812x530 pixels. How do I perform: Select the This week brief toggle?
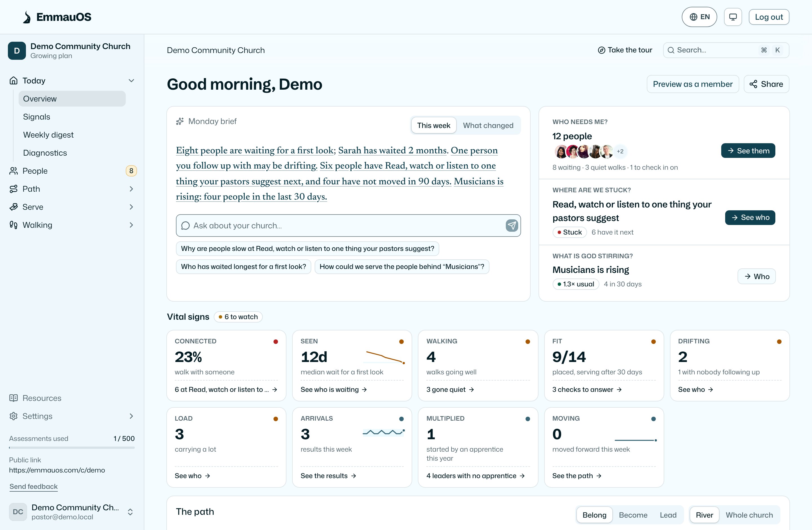pyautogui.click(x=434, y=125)
